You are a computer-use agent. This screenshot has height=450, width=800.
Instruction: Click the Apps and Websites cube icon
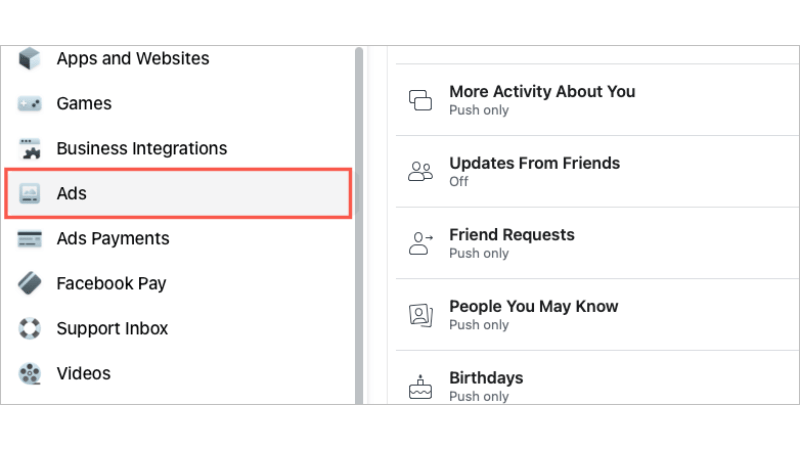click(29, 59)
